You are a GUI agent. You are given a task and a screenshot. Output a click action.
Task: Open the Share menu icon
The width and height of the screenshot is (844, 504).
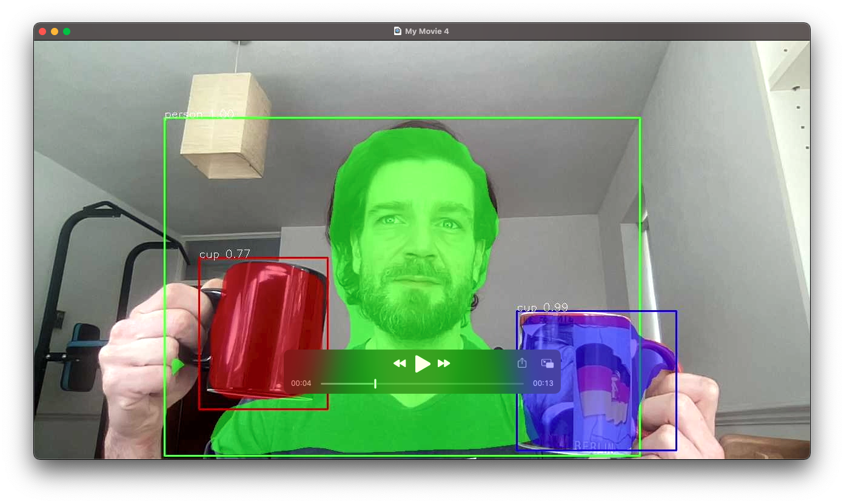click(522, 363)
